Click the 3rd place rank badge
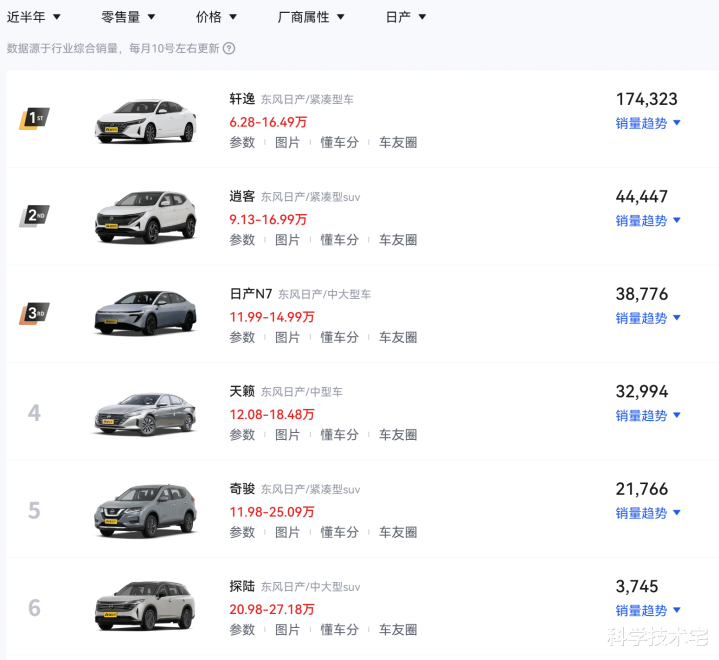Image resolution: width=719 pixels, height=660 pixels. coord(34,314)
